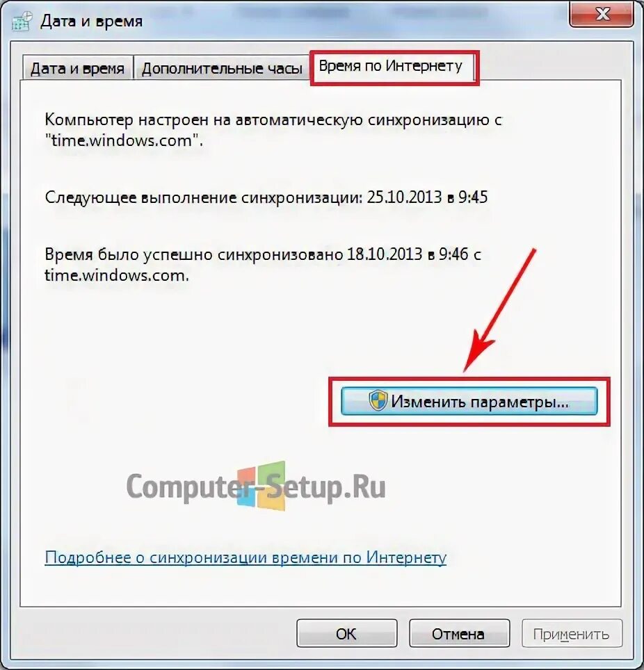
Task: Confirm the dialog with the OK button
Action: tap(346, 633)
